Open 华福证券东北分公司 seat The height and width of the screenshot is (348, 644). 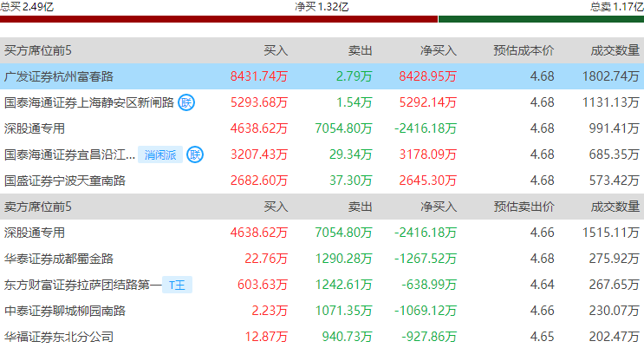(59, 337)
